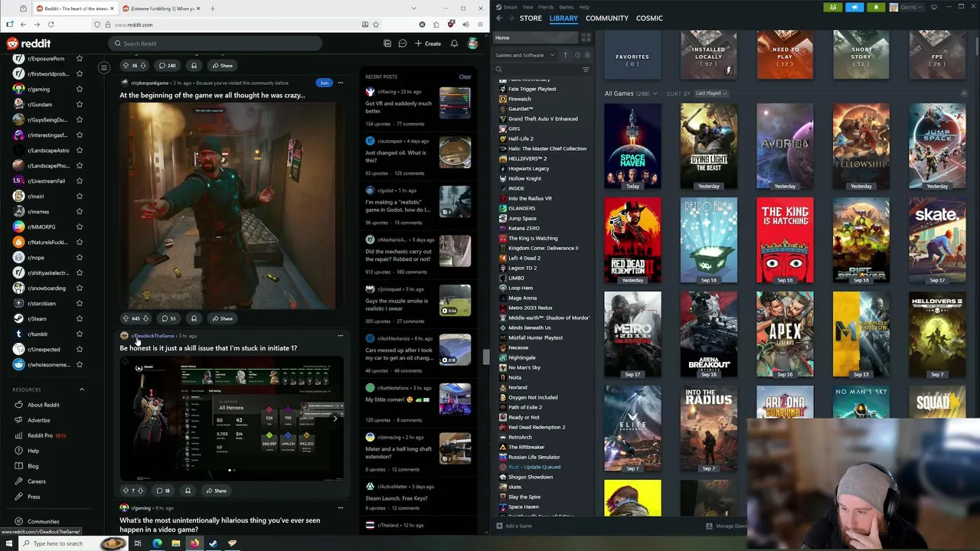
Task: Open Cosmic account dropdown in Steam
Action: [908, 7]
